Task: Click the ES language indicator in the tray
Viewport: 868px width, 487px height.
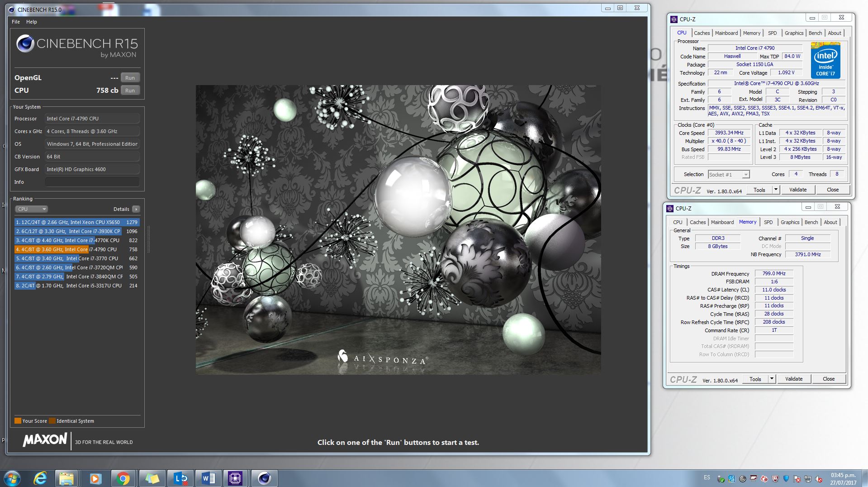Action: tap(707, 477)
